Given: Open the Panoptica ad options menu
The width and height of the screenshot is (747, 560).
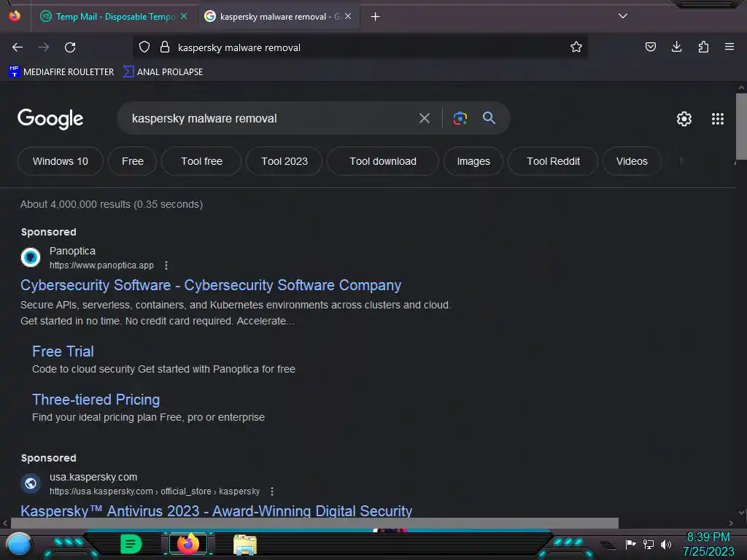Looking at the screenshot, I should point(166,265).
